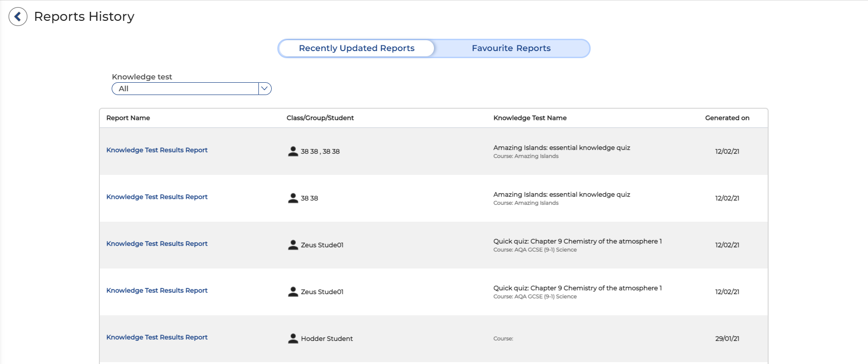The height and width of the screenshot is (364, 868).
Task: Click the back arrow beside Reports History
Action: pyautogui.click(x=18, y=17)
